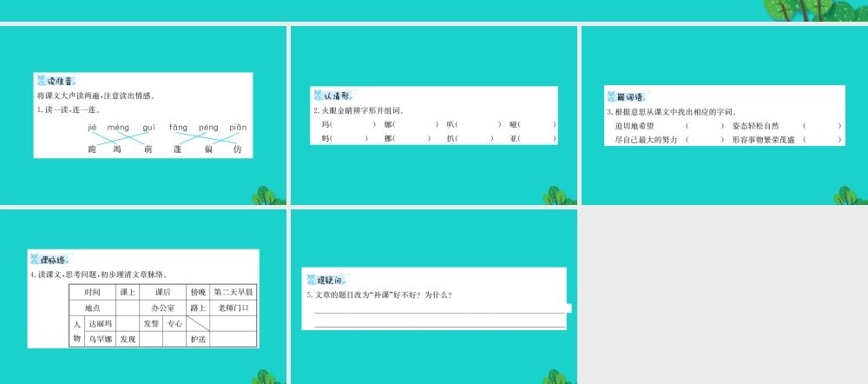Screen dimensions: 868x384
Task: Click the table cell 发誓
Action: [x=151, y=323]
